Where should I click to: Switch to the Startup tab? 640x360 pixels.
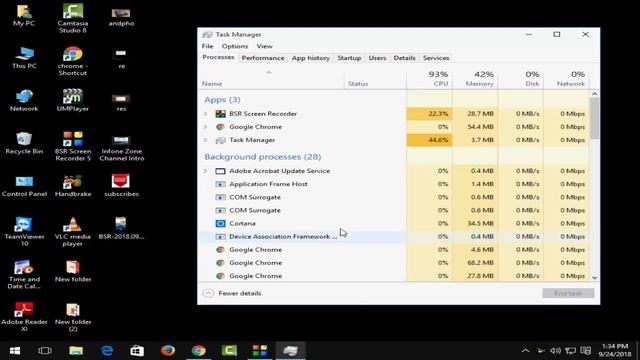tap(349, 58)
